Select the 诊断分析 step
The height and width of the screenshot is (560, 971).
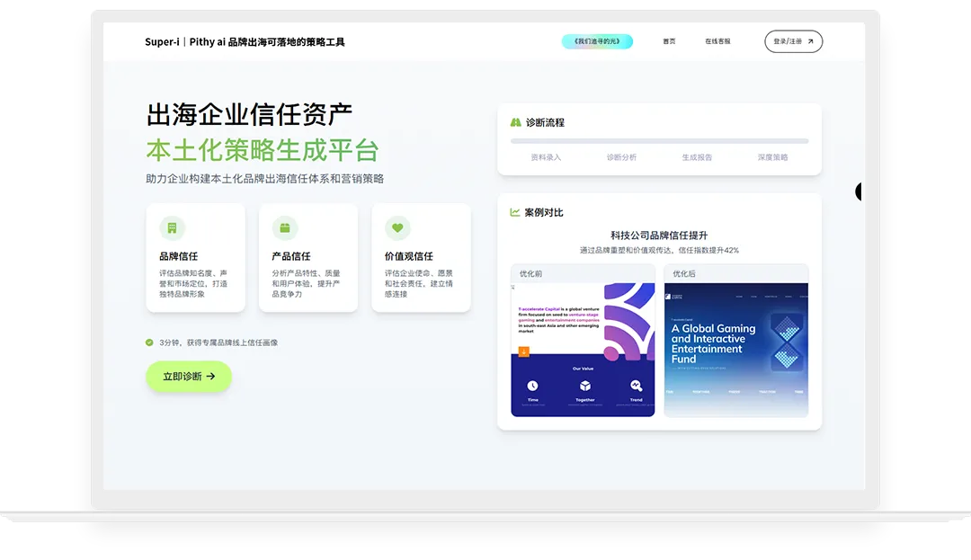point(621,157)
